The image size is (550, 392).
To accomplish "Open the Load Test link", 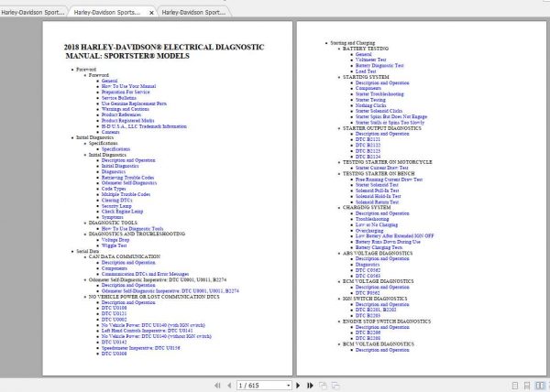I will click(366, 71).
